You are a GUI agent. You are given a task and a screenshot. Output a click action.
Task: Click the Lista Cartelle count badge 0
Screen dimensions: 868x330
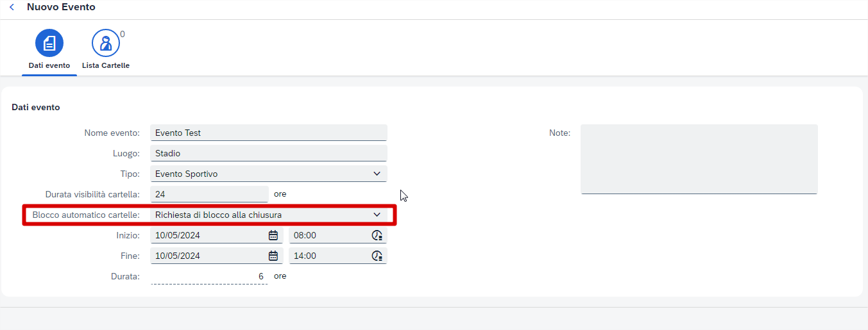point(123,34)
